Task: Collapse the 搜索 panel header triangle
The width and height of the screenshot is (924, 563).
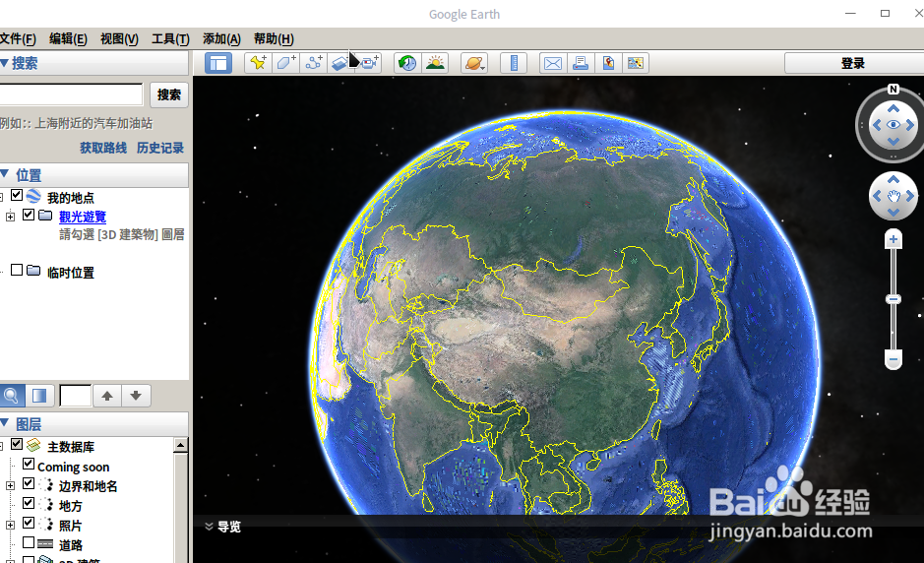Action: (4, 62)
